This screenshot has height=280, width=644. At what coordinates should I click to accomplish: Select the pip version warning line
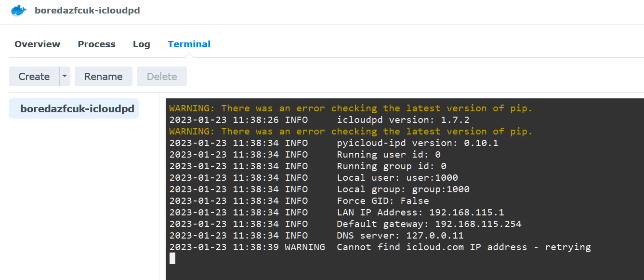click(350, 108)
